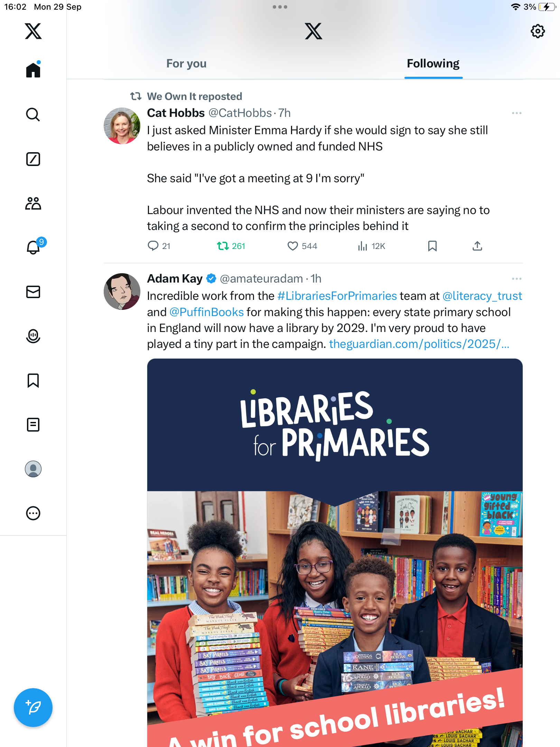Viewport: 560px width, 747px height.
Task: Switch to the For you tab
Action: point(186,64)
